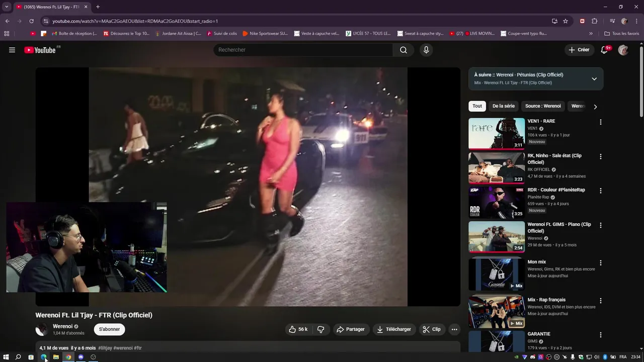Open the YouTube notifications bell

pyautogui.click(x=605, y=50)
